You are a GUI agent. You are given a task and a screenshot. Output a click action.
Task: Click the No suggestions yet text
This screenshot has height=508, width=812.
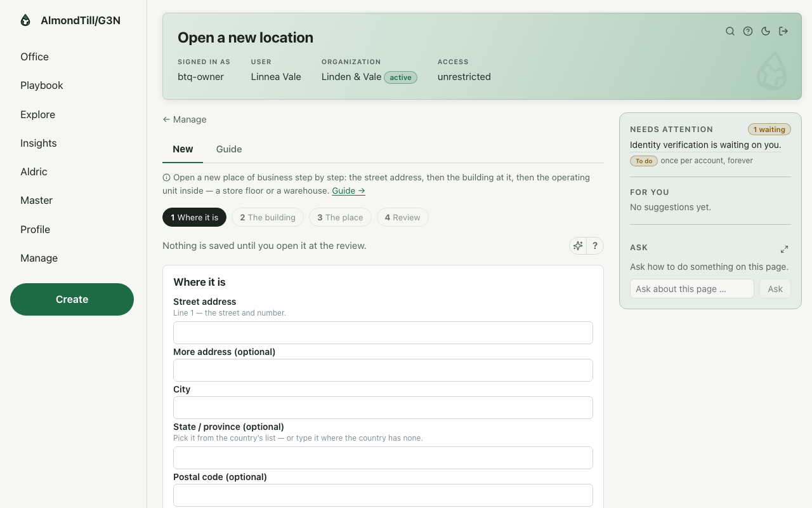(x=671, y=207)
